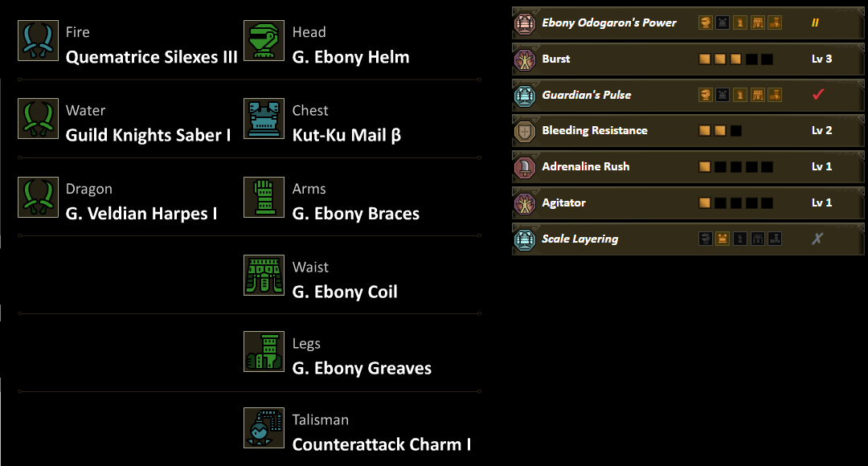
Task: Click the Ebony Odogaron's Power level II indicator
Action: [815, 23]
